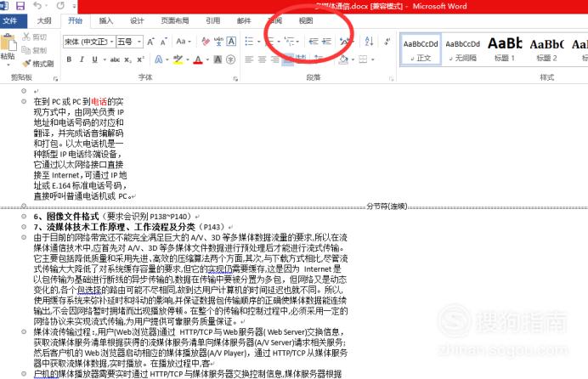This screenshot has height=379, width=588.
Task: Open the Word application icon menu
Action: [x=4, y=6]
